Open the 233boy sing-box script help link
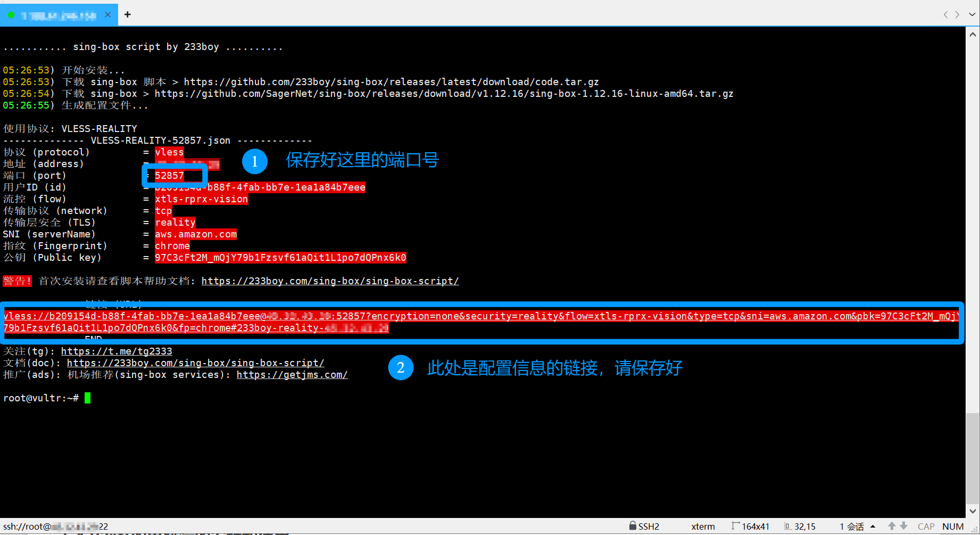Image resolution: width=980 pixels, height=535 pixels. point(330,281)
